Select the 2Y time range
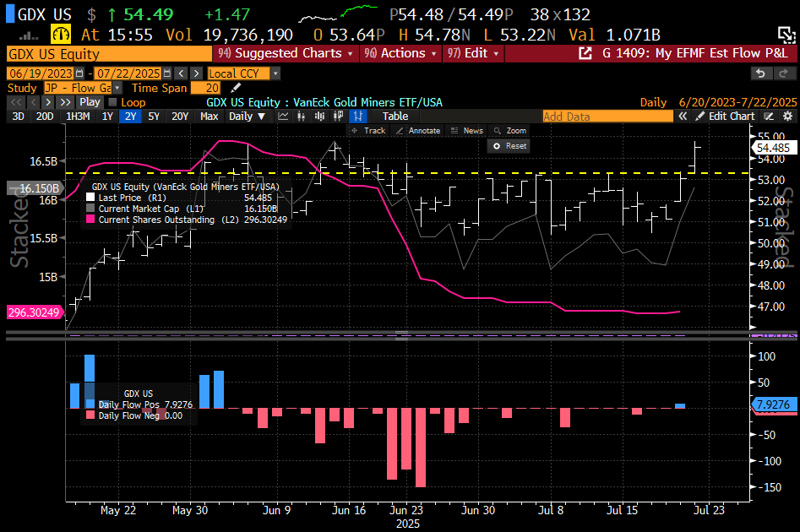This screenshot has width=800, height=532. point(131,117)
